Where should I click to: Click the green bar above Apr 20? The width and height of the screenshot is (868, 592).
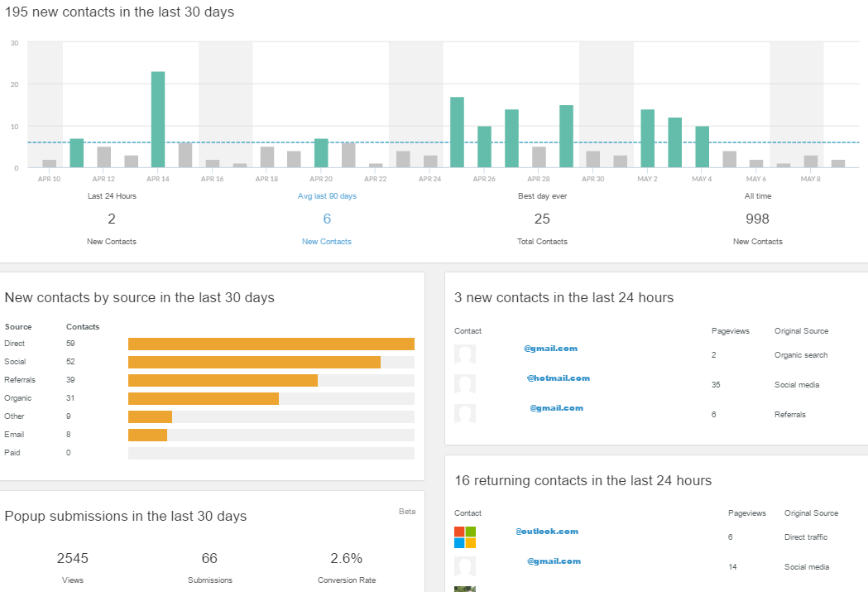[321, 153]
